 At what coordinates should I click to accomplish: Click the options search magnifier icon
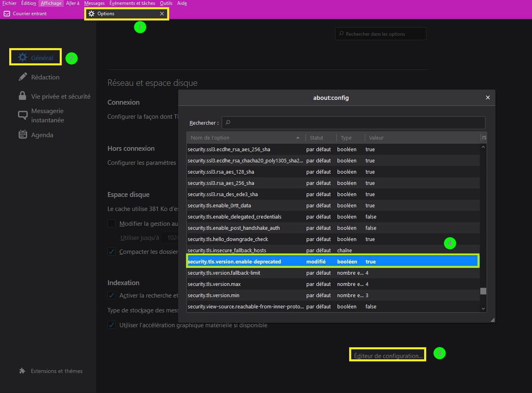(x=342, y=34)
